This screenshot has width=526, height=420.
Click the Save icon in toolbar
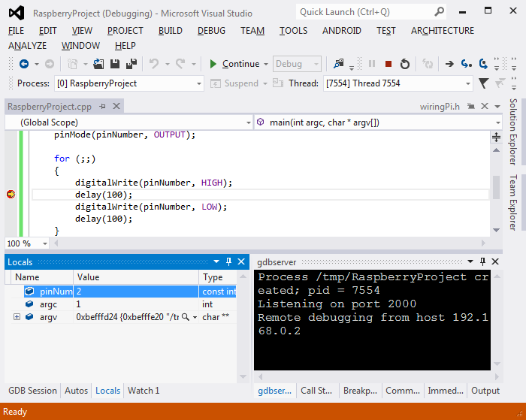pos(115,64)
